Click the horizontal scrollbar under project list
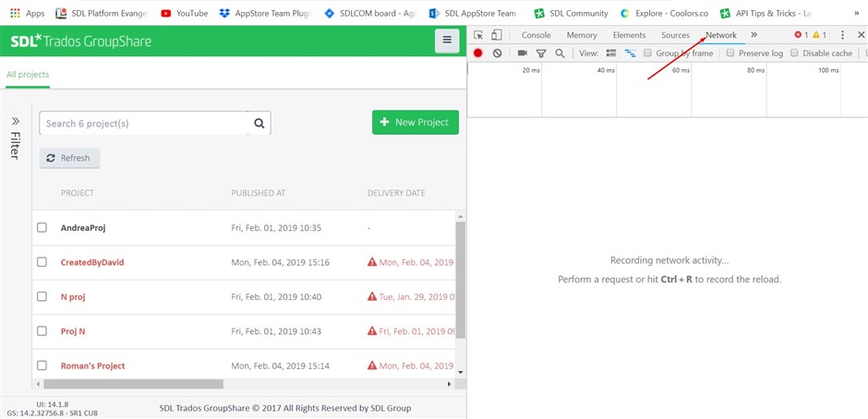868x419 pixels. tap(133, 384)
